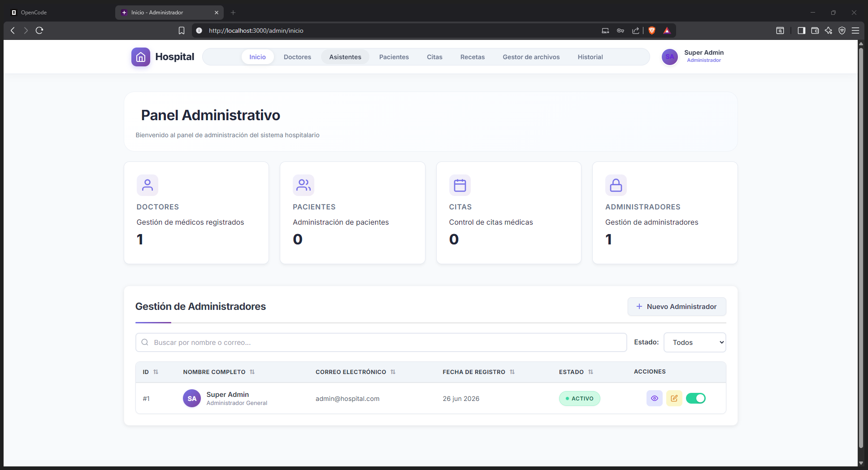868x470 pixels.
Task: Click the Administradores card lock icon
Action: point(616,185)
